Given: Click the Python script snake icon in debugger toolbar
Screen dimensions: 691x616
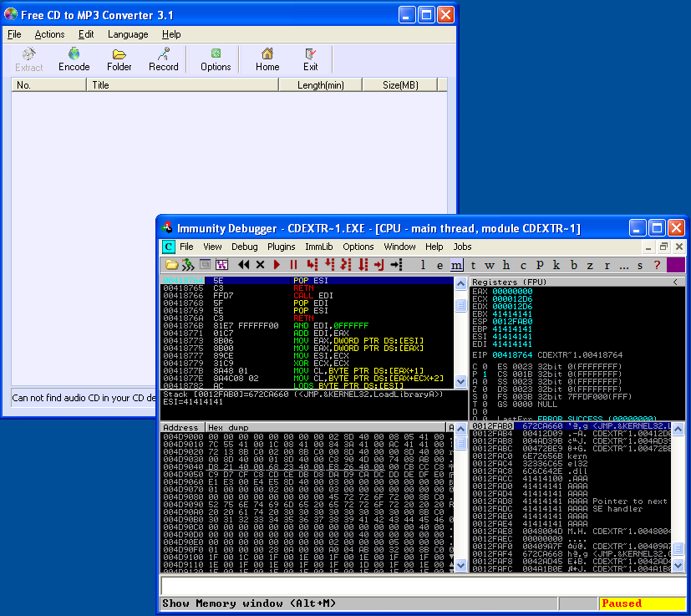Looking at the screenshot, I should (188, 265).
